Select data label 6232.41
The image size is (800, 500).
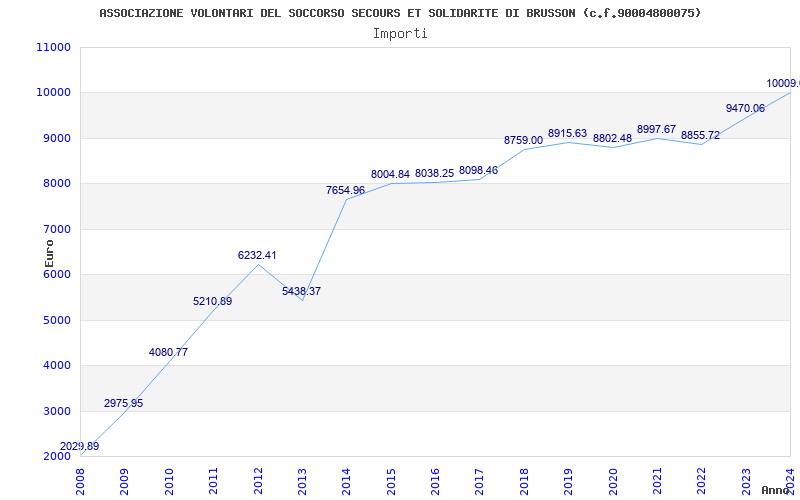pos(257,256)
